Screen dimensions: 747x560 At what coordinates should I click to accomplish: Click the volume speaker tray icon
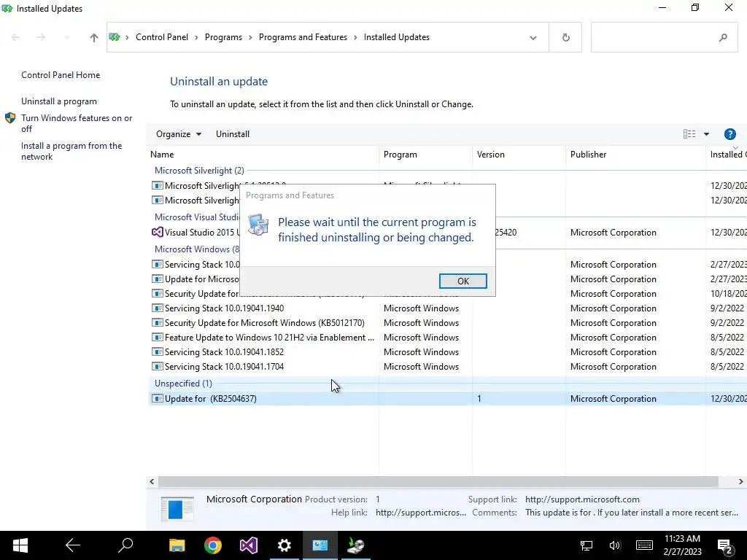pos(614,545)
